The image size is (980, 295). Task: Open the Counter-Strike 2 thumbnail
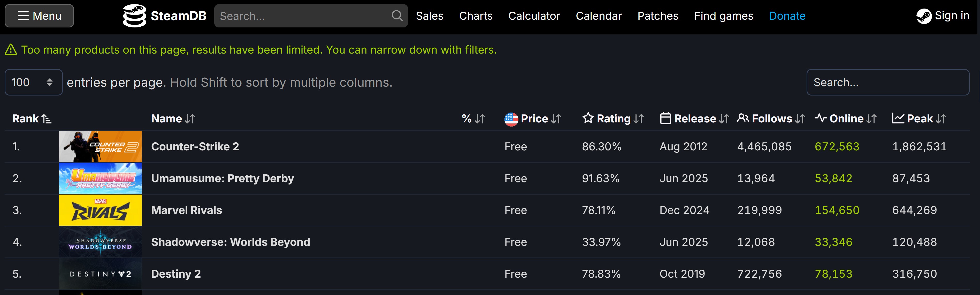click(101, 147)
